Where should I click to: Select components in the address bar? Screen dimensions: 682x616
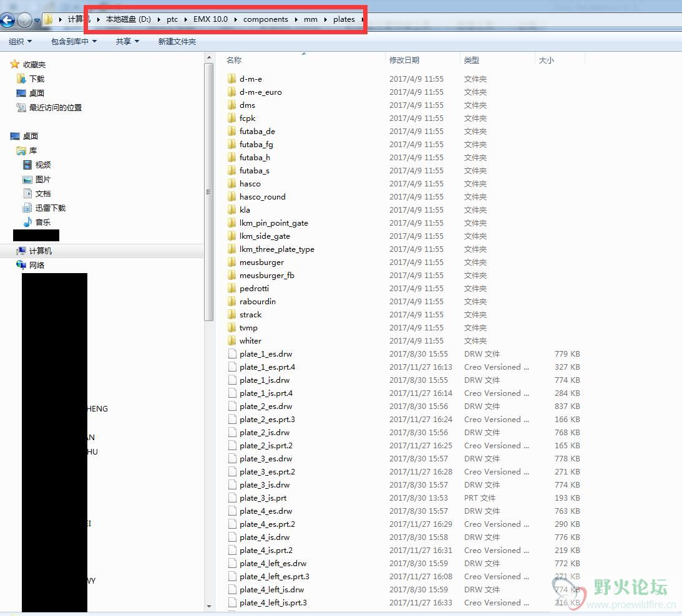(265, 19)
